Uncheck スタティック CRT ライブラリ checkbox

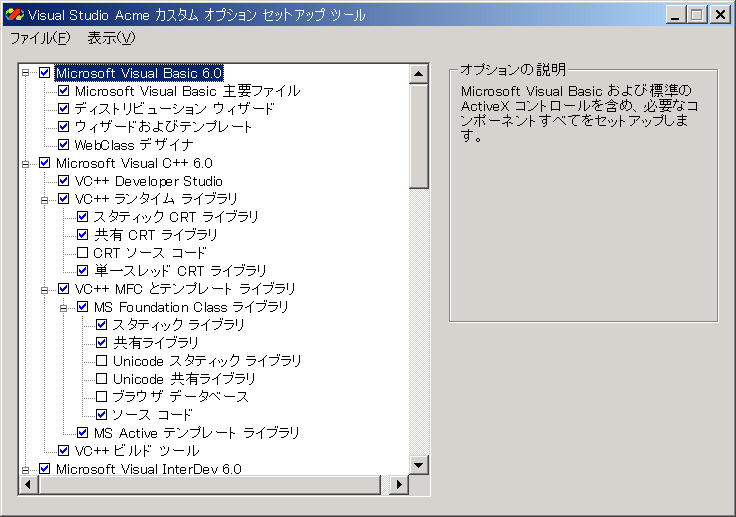(83, 216)
